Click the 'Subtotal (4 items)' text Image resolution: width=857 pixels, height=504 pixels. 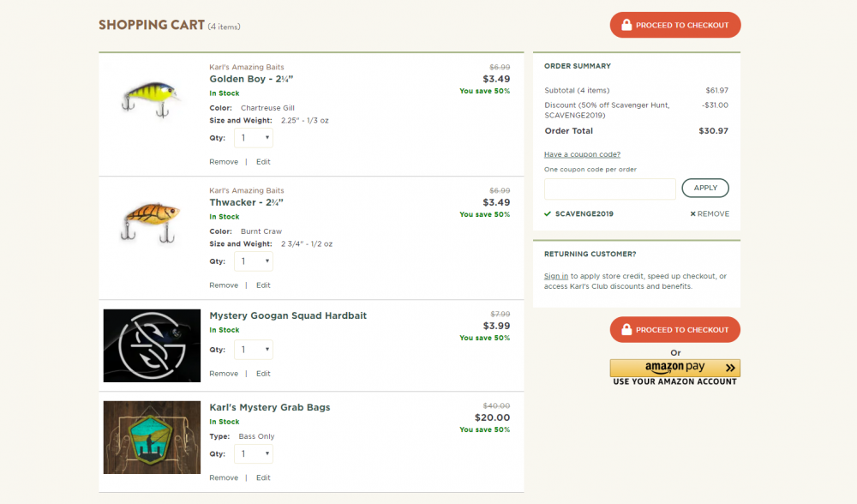pos(577,90)
